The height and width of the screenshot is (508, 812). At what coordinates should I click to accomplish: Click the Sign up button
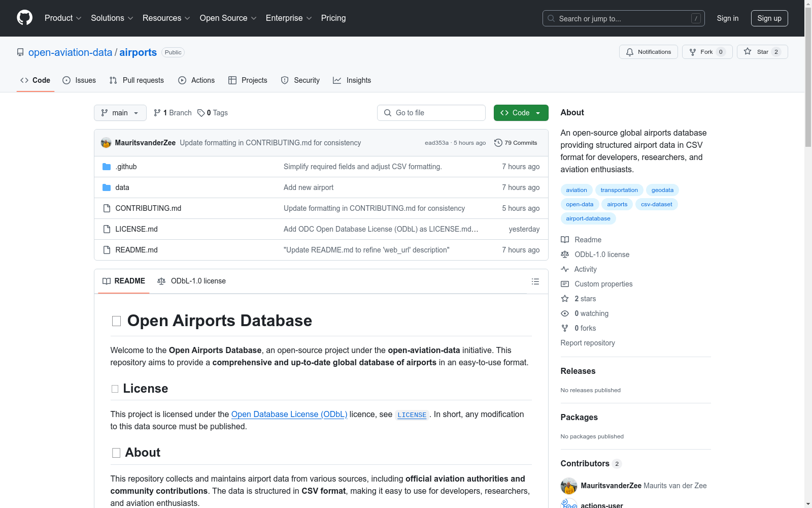click(769, 18)
